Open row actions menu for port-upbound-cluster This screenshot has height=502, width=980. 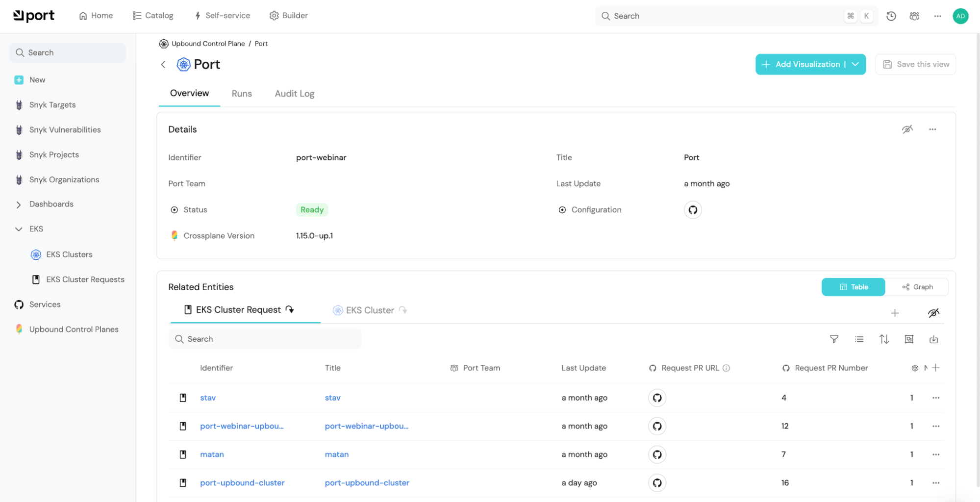pyautogui.click(x=936, y=483)
